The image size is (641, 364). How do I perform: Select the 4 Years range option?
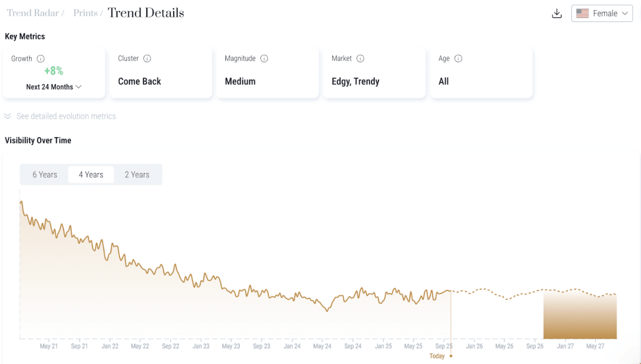[x=91, y=174]
